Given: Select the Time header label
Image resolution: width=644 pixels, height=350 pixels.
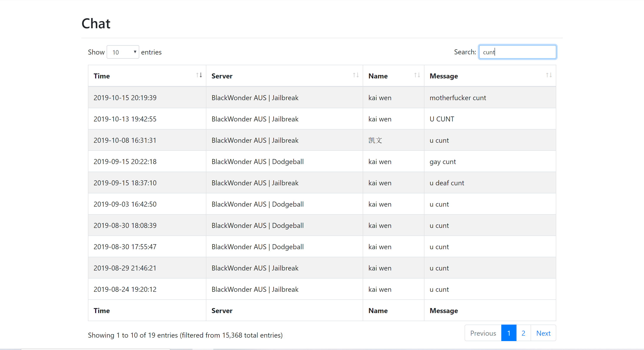Looking at the screenshot, I should pos(101,76).
